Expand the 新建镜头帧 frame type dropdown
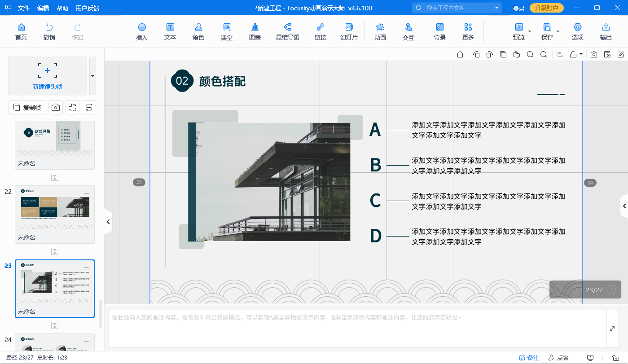 92,76
